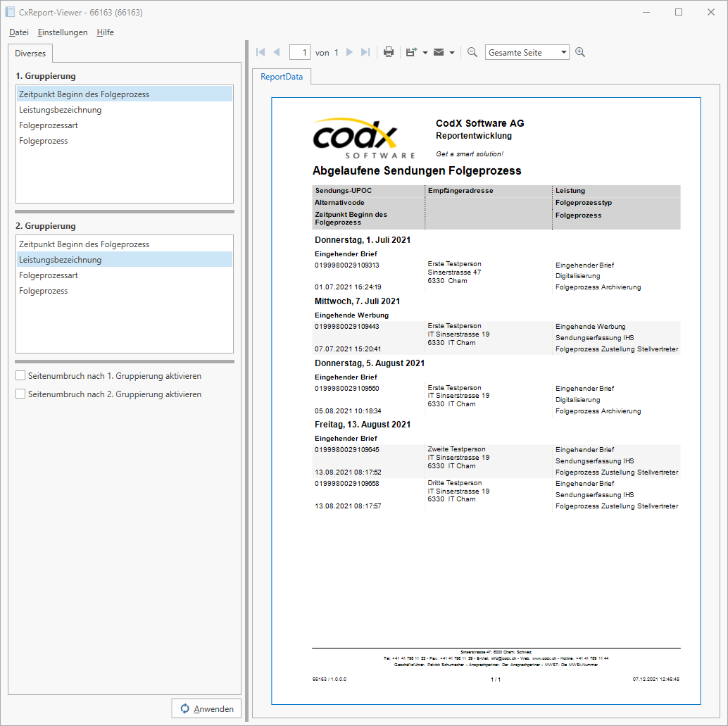The image size is (728, 726).
Task: Open the Einstellungen menu
Action: pyautogui.click(x=63, y=32)
